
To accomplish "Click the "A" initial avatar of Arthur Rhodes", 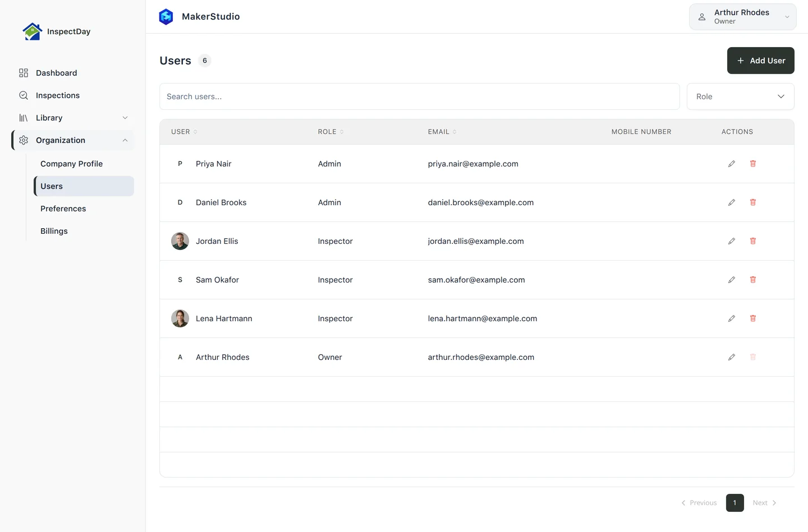I will coord(180,357).
